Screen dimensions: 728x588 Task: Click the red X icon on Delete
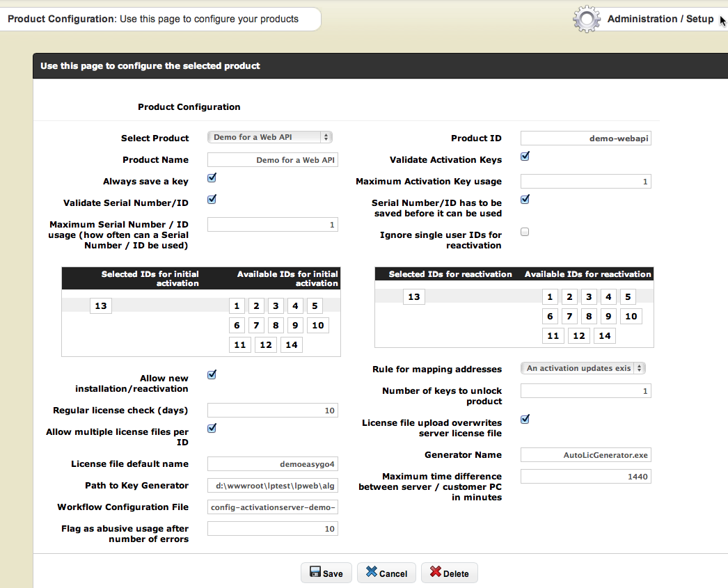(436, 572)
